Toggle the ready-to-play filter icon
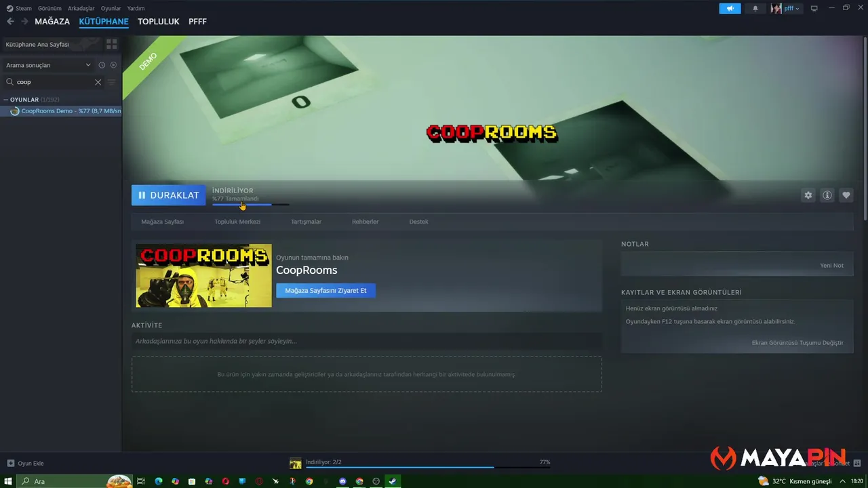Viewport: 868px width, 488px height. [x=113, y=65]
